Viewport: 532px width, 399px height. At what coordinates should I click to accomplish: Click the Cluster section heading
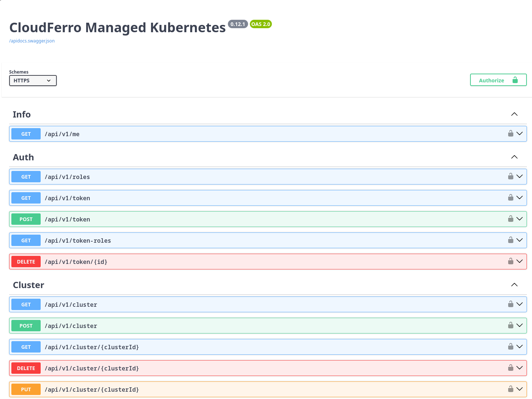click(x=29, y=285)
